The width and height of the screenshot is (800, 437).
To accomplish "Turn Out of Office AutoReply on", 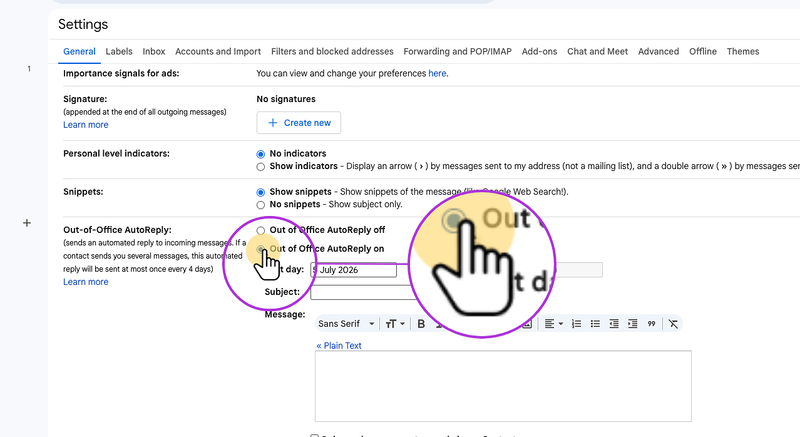I will click(x=261, y=249).
